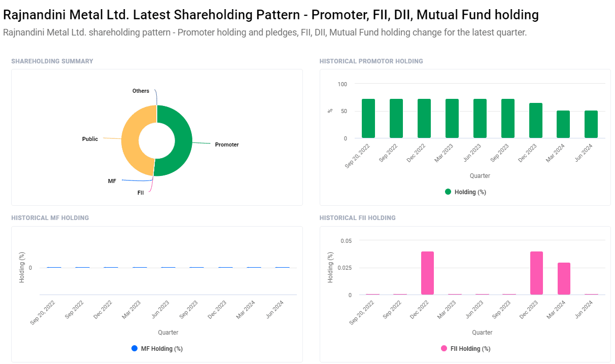Select the Others label on donut chart
The width and height of the screenshot is (615, 364).
click(x=141, y=91)
